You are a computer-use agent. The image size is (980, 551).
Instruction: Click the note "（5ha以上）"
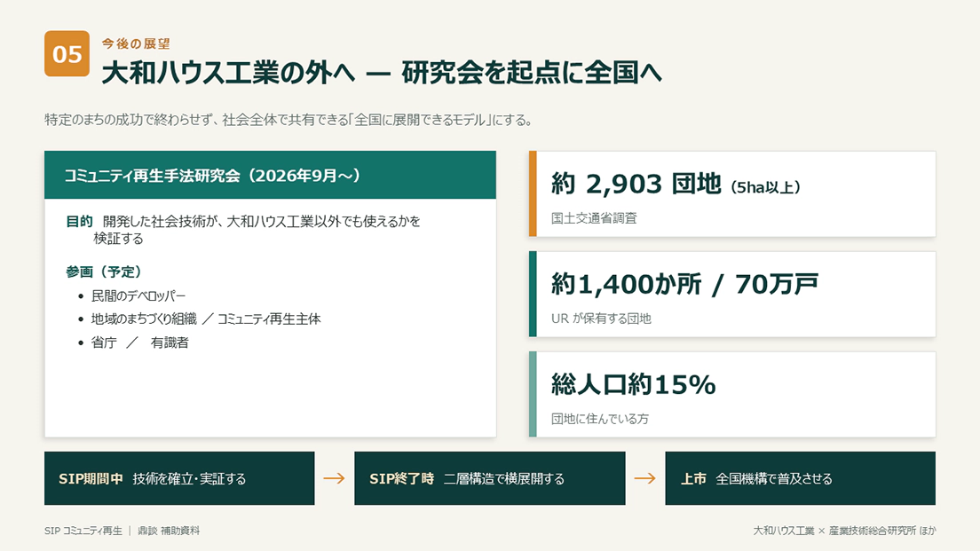[765, 187]
